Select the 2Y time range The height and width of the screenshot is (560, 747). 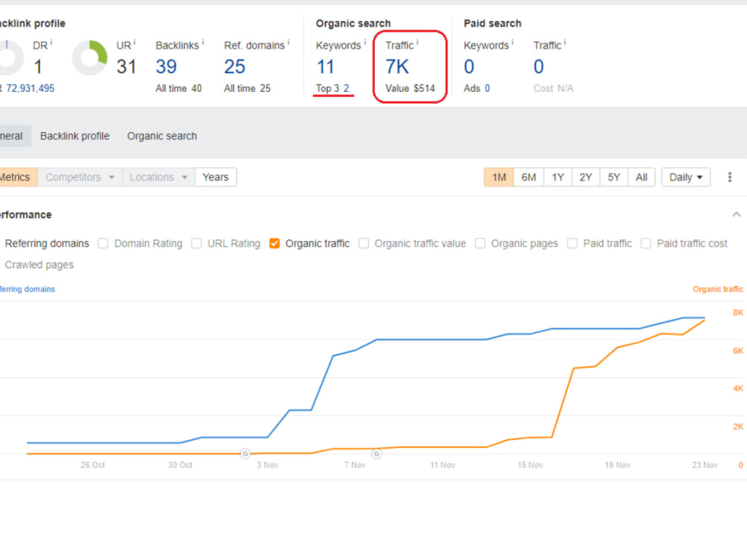tap(586, 177)
